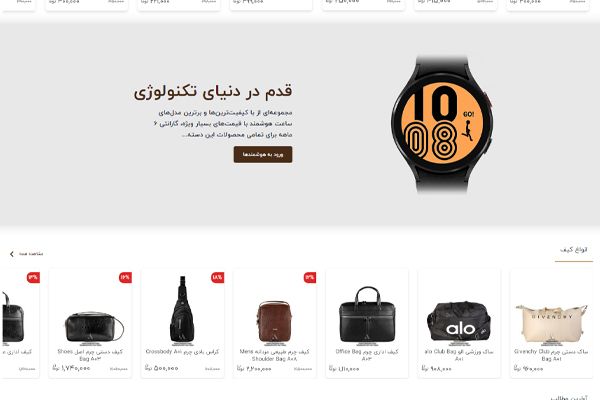
Task: Open the black Office Bag product image
Action: (x=367, y=316)
